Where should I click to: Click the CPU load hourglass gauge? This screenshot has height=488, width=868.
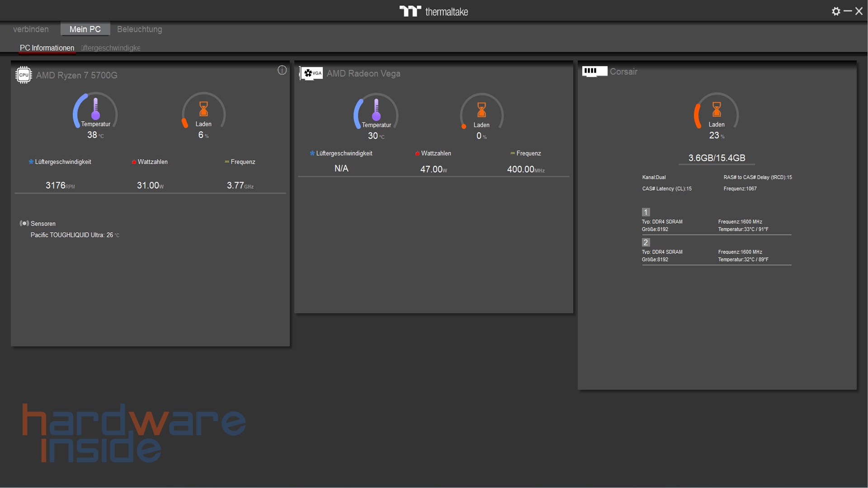tap(203, 110)
